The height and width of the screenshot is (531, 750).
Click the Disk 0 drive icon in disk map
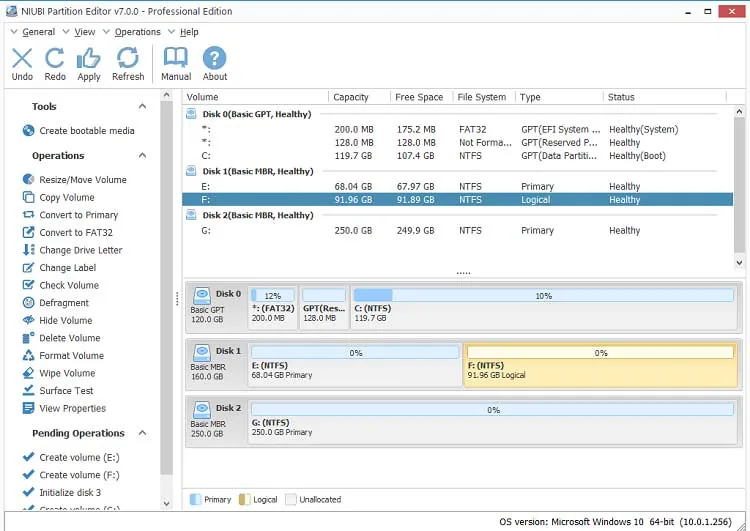pos(202,295)
